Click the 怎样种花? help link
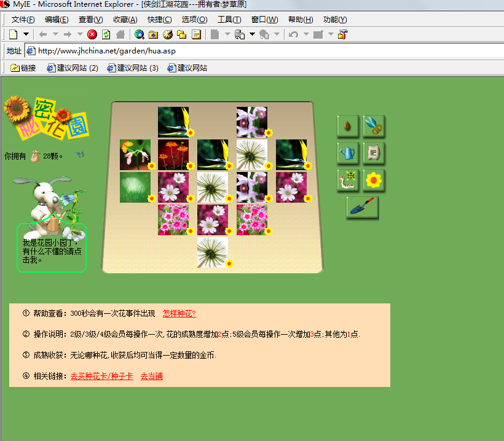 point(179,313)
